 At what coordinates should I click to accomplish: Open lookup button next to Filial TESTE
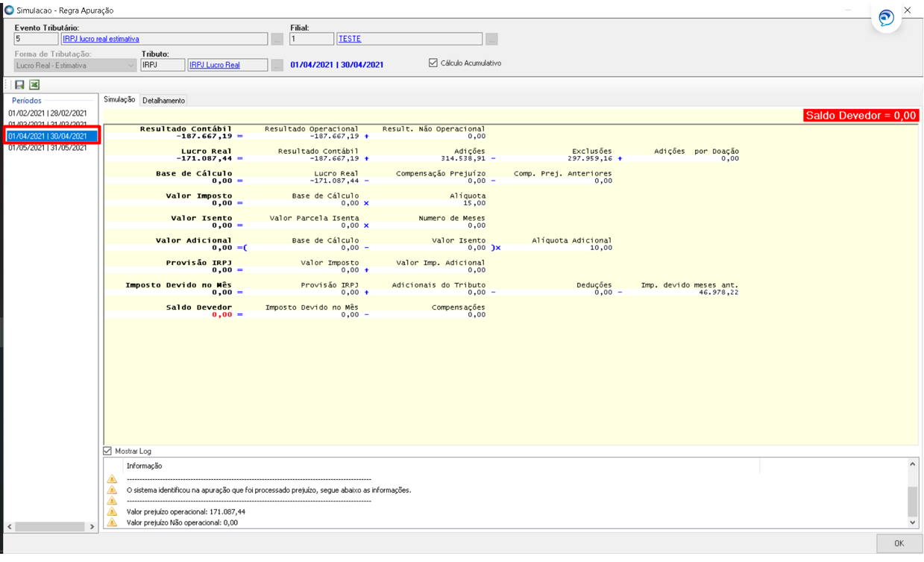click(491, 39)
